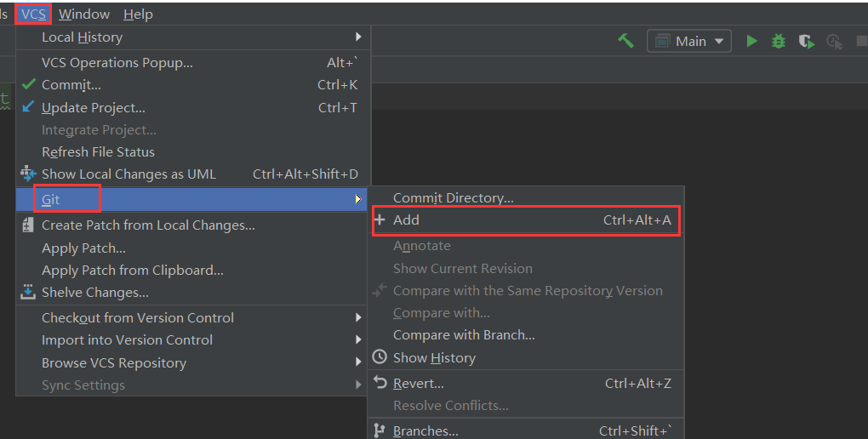This screenshot has width=868, height=439.
Task: Expand Import into Version Control submenu
Action: [193, 340]
